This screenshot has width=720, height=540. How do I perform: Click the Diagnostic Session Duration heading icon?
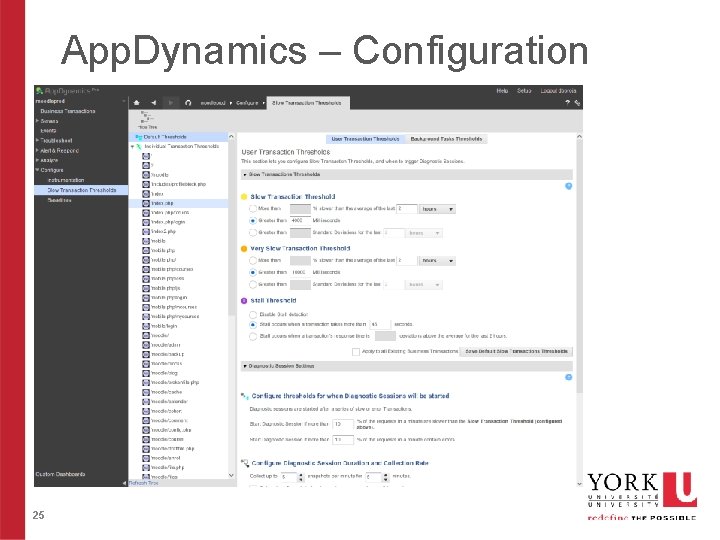coord(245,463)
